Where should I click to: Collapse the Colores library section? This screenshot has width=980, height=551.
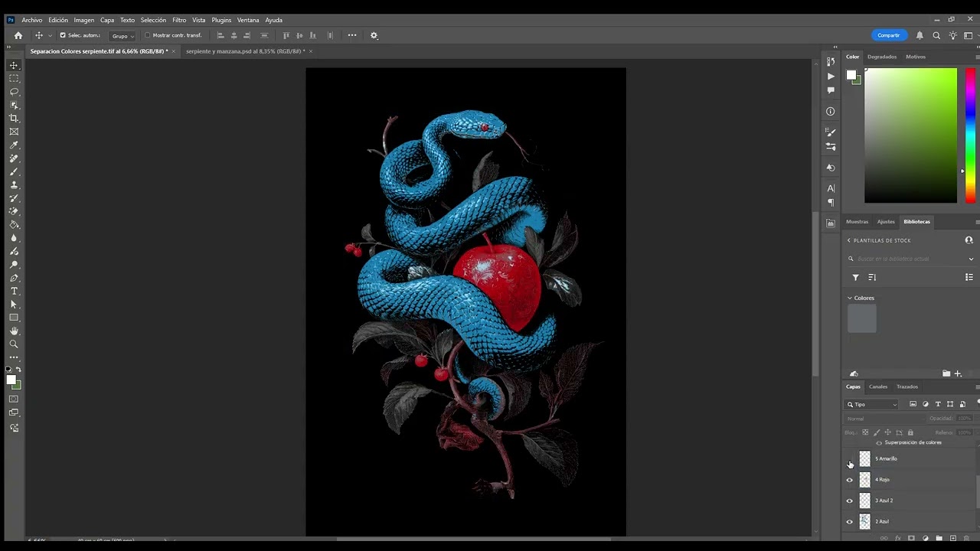point(850,298)
